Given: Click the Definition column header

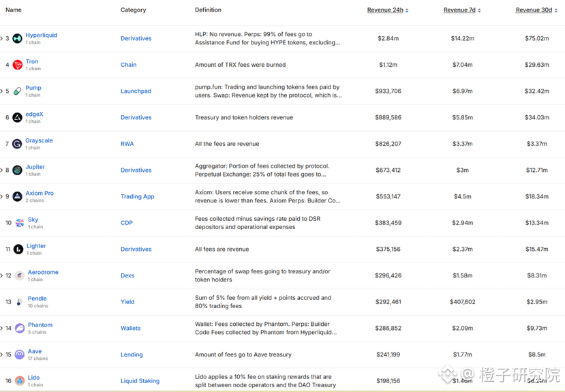Looking at the screenshot, I should (209, 10).
